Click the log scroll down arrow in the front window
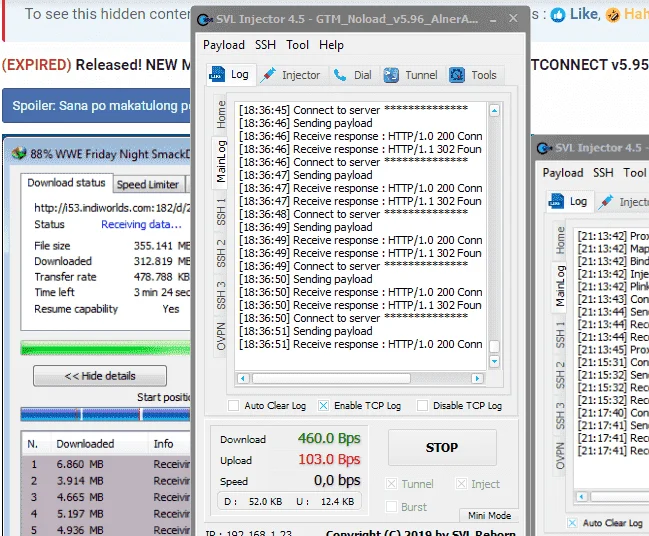Viewport: 649px width, 536px height. tap(494, 361)
